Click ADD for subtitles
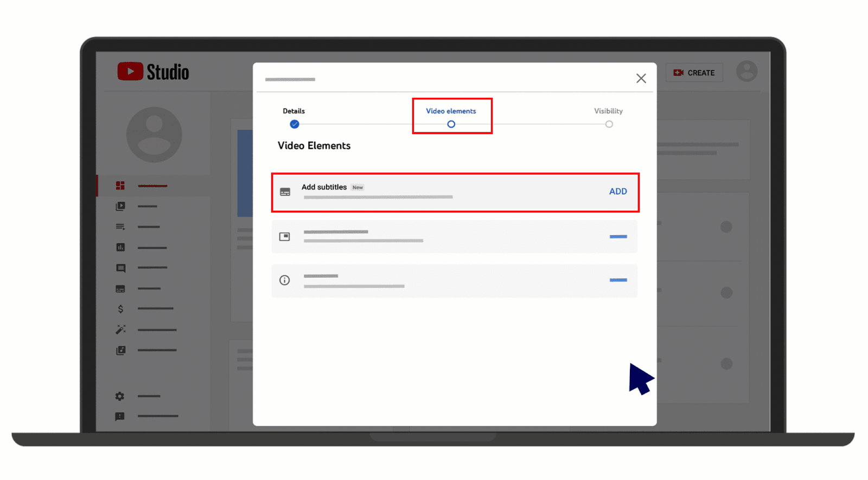The image size is (868, 480). coord(618,191)
